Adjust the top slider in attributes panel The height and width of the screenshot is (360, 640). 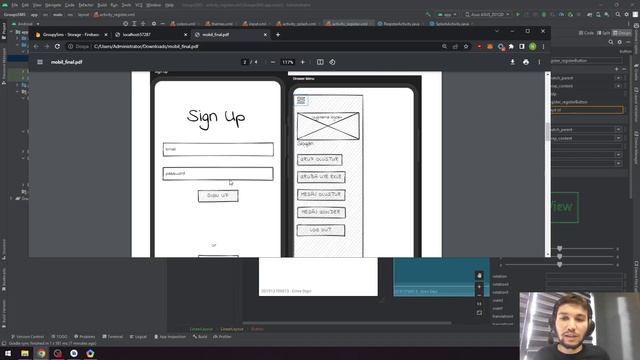click(560, 249)
